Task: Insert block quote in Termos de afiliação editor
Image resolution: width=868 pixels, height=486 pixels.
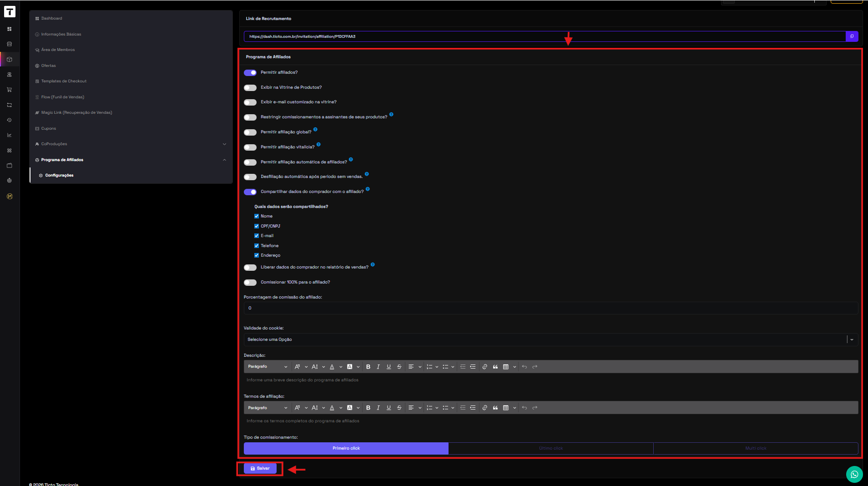Action: pos(495,408)
